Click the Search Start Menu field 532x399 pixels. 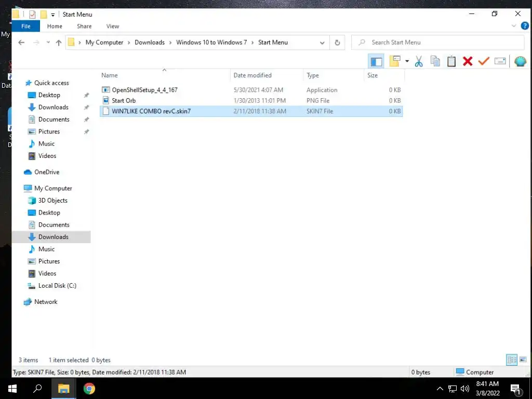click(437, 43)
